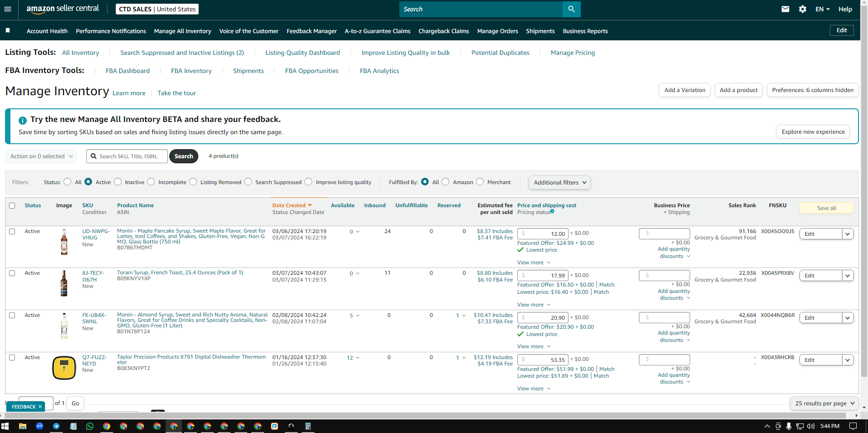Click Explore new experience button
Image resolution: width=868 pixels, height=433 pixels.
click(813, 131)
